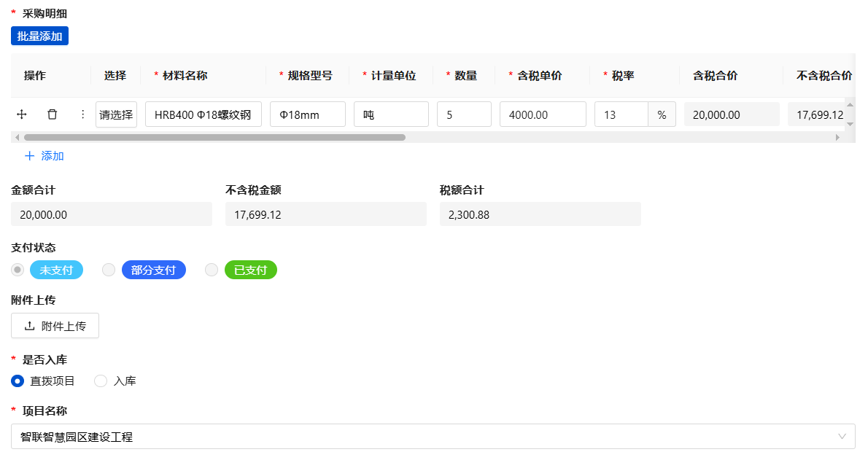
Task: Click the 数量 input field containing 5
Action: click(x=464, y=114)
